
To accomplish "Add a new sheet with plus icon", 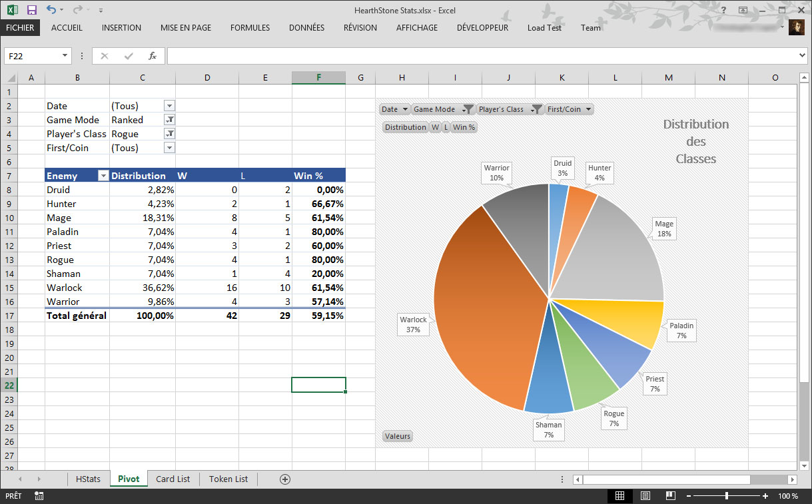I will point(285,479).
